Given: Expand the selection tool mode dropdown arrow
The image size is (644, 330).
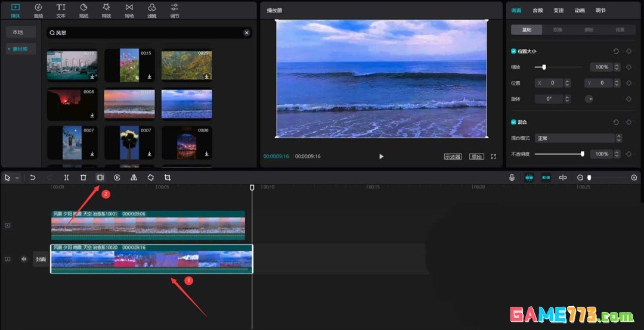Looking at the screenshot, I should click(17, 178).
